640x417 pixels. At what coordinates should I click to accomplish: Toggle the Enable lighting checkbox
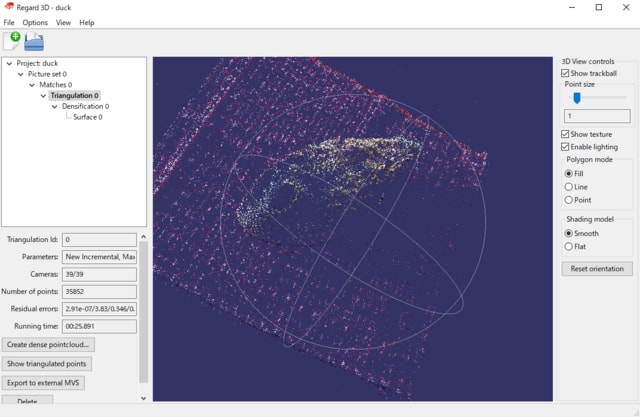[x=566, y=147]
